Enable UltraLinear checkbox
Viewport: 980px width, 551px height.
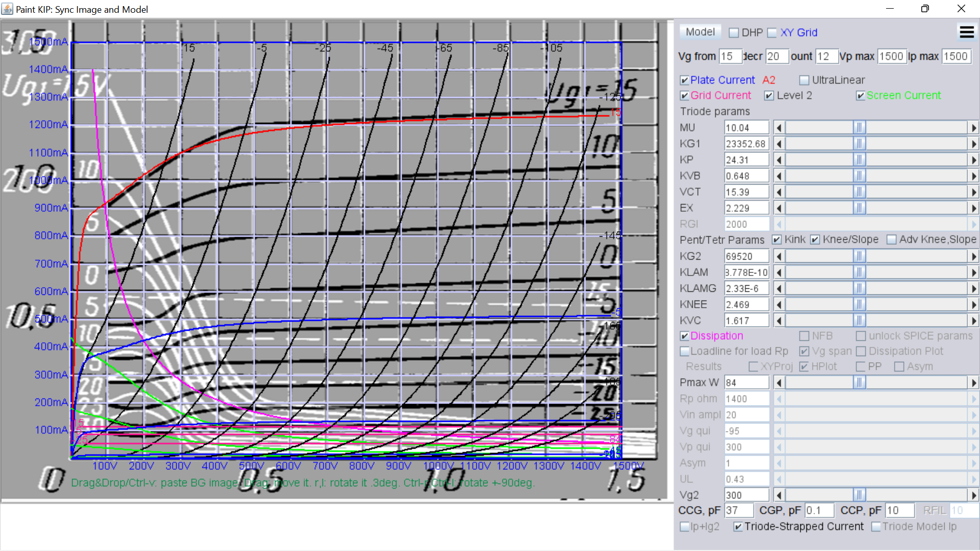coord(804,81)
